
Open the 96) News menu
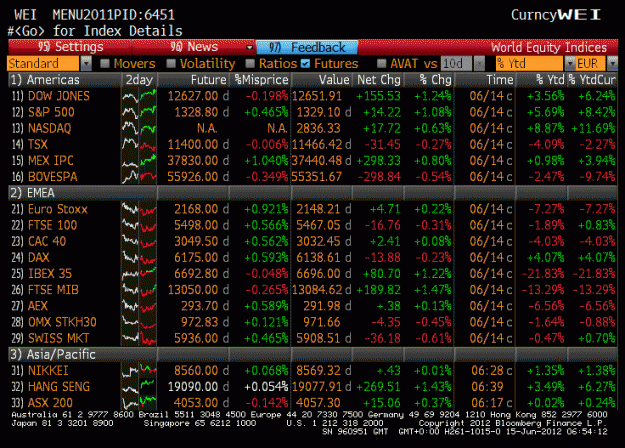click(x=194, y=47)
